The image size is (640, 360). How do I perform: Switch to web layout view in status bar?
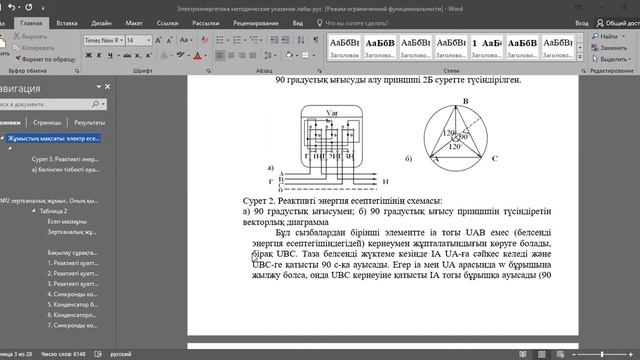pyautogui.click(x=560, y=354)
